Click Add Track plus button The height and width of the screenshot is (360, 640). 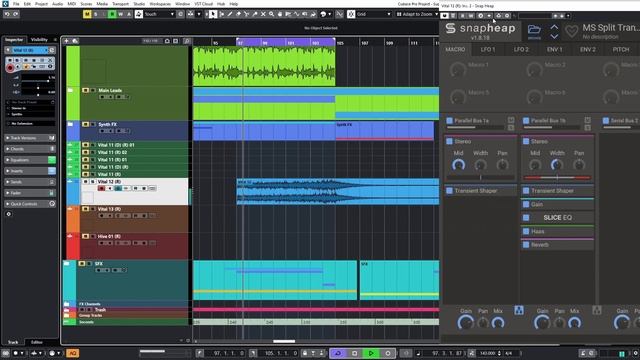pyautogui.click(x=67, y=41)
